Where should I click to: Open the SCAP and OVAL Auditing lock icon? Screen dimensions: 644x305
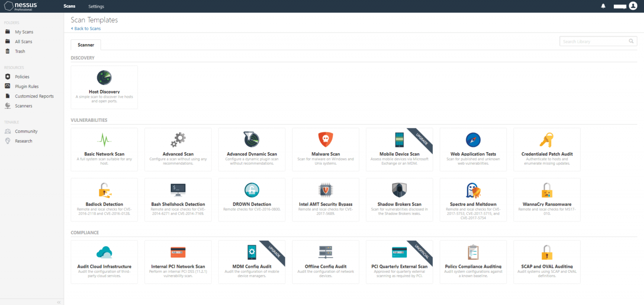click(x=547, y=252)
